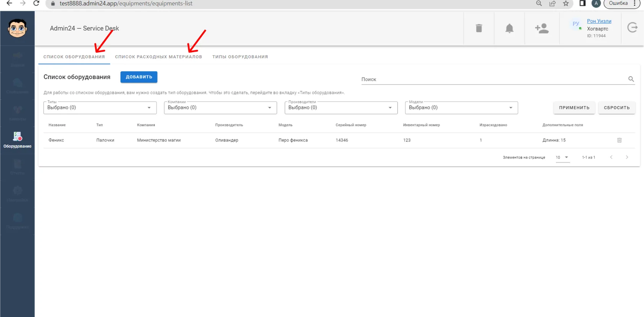The width and height of the screenshot is (644, 317).
Task: Open the Оборудование sidebar section
Action: pos(17,140)
